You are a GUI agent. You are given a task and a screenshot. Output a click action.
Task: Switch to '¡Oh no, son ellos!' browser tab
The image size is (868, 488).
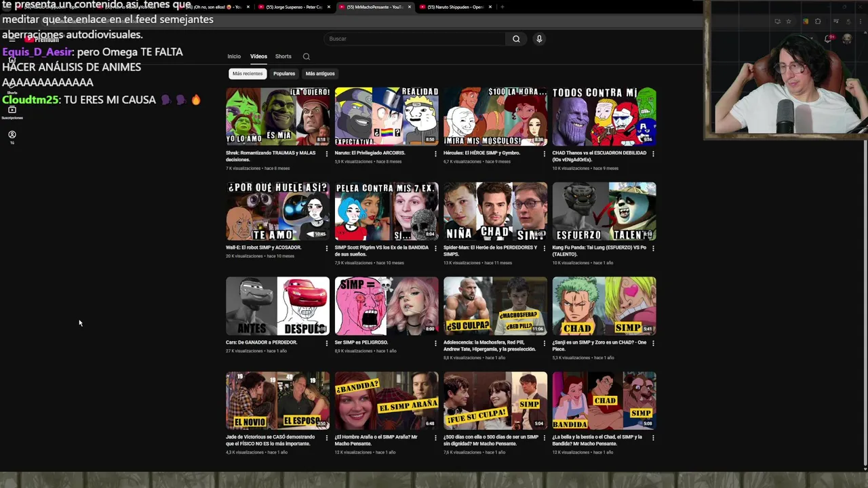[x=214, y=7]
